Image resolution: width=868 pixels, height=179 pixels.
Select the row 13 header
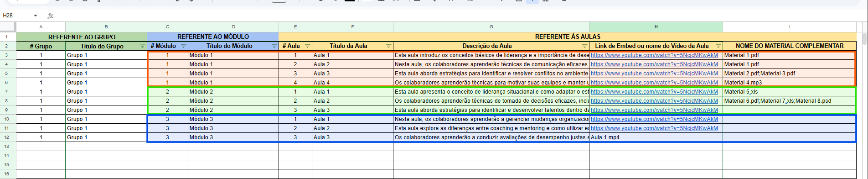(7, 147)
